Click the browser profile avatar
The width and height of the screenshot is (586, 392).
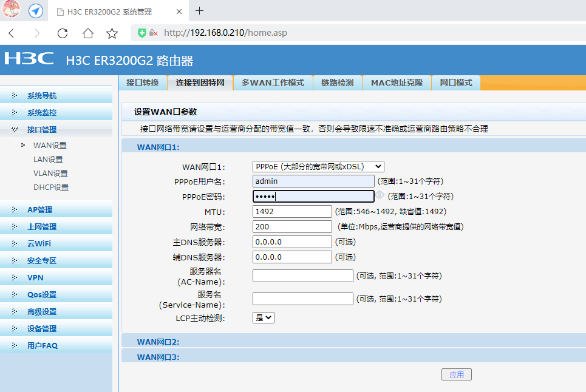10,9
